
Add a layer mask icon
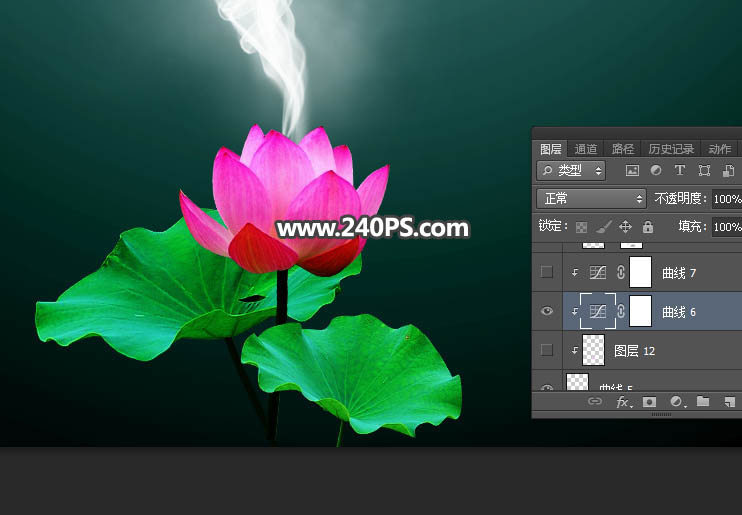pyautogui.click(x=649, y=402)
